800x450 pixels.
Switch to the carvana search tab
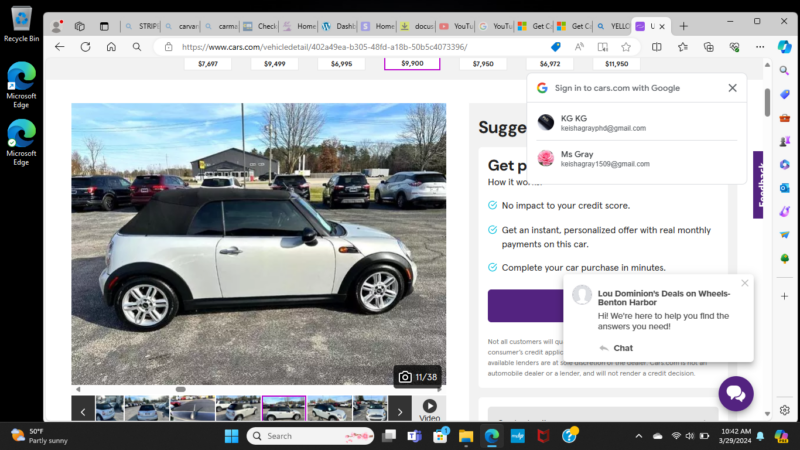click(182, 26)
